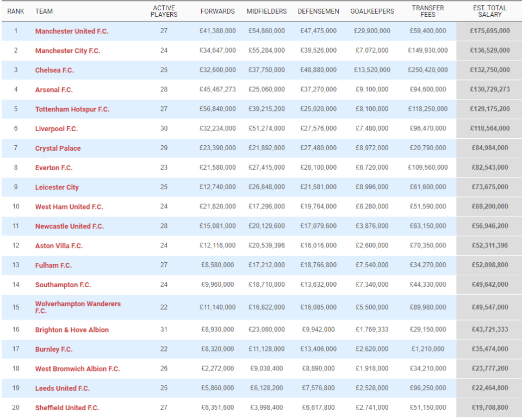522x420 pixels.
Task: Select Leeds United transfer fees £96,250,000
Action: point(428,388)
